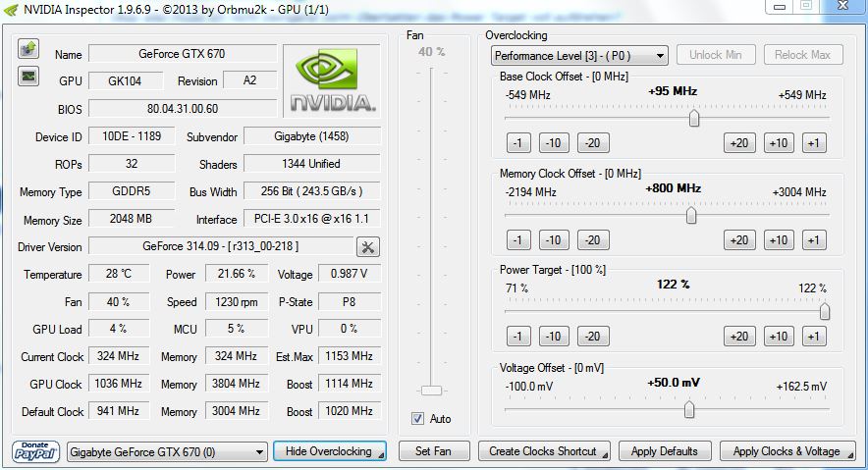
Task: Open the Performance Level [3] - (P0) dropdown
Action: coord(579,55)
